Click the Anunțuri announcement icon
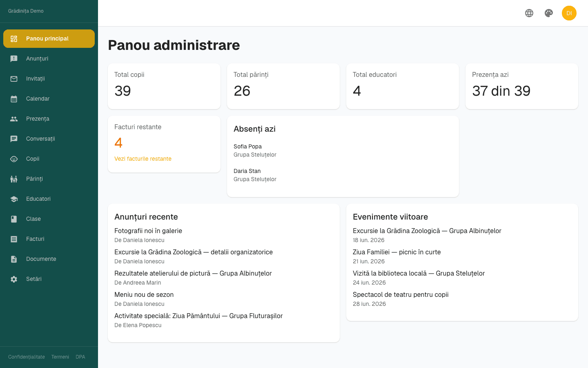This screenshot has height=368, width=588. click(x=14, y=58)
